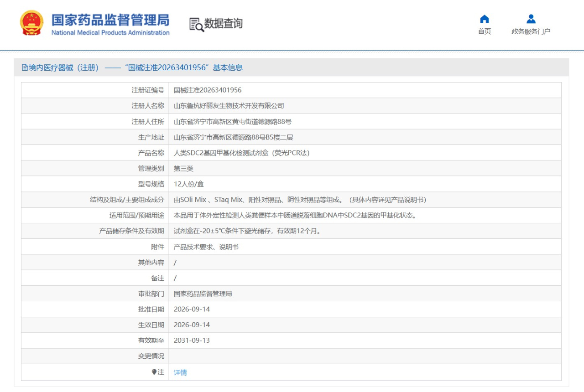The height and width of the screenshot is (392, 584).
Task: Select registration number 国械注准20263401956 value cell
Action: tap(365, 90)
